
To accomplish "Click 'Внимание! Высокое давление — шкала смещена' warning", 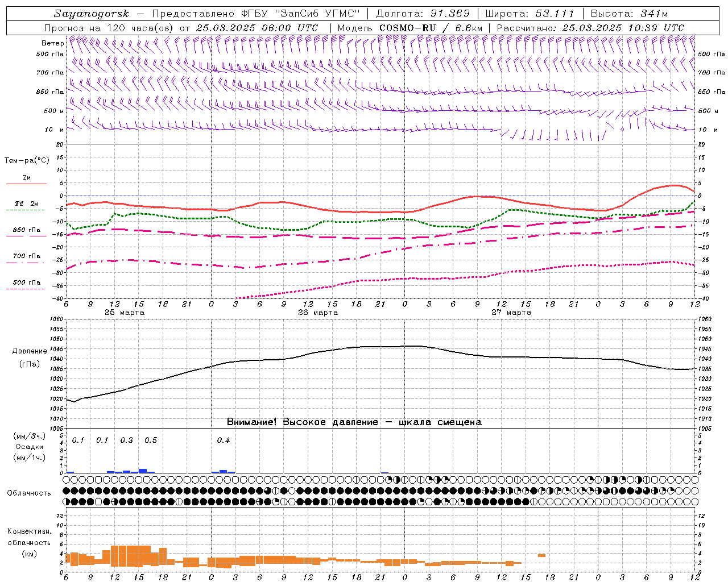I will tap(354, 422).
